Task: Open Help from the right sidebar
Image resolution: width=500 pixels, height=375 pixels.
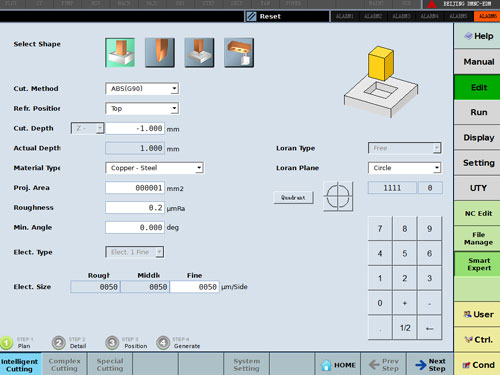Action: pos(477,36)
